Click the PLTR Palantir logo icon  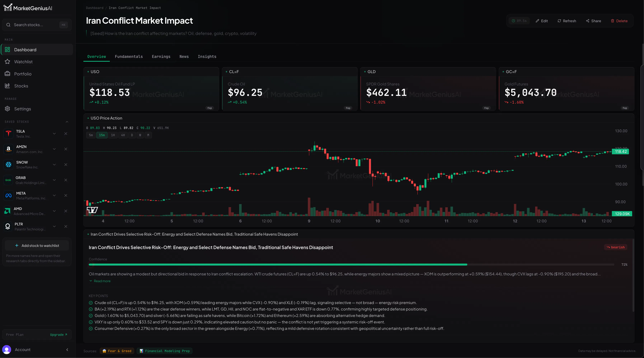click(8, 226)
